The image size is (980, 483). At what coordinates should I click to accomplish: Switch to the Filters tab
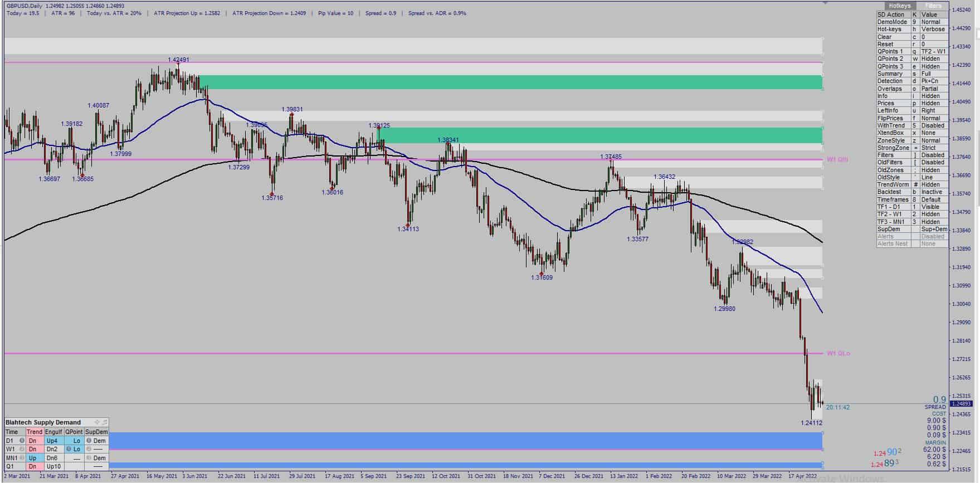(x=933, y=6)
